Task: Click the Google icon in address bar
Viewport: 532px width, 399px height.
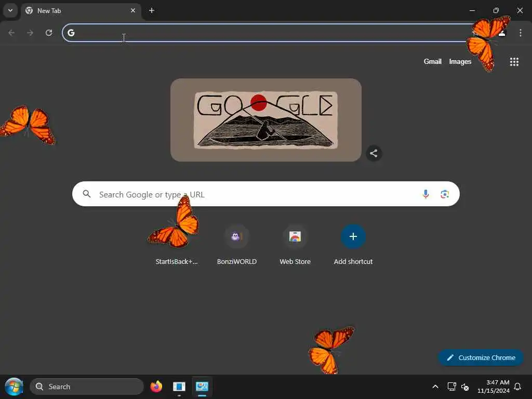Action: [71, 33]
